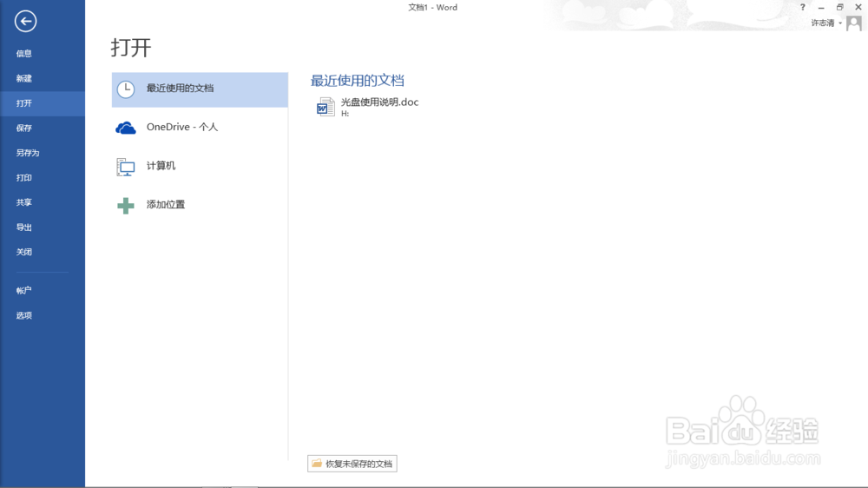Click 恢复未保存的文档 button

click(x=352, y=464)
